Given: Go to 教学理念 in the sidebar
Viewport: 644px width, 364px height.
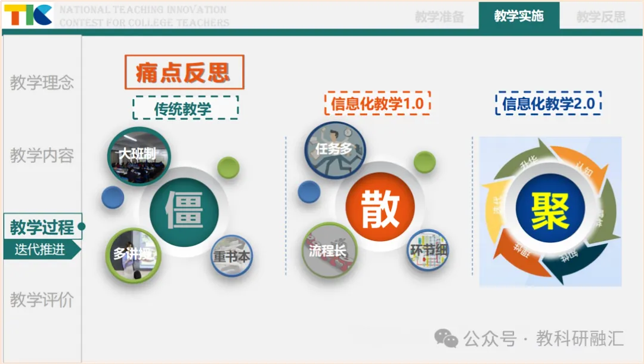Looking at the screenshot, I should 42,82.
